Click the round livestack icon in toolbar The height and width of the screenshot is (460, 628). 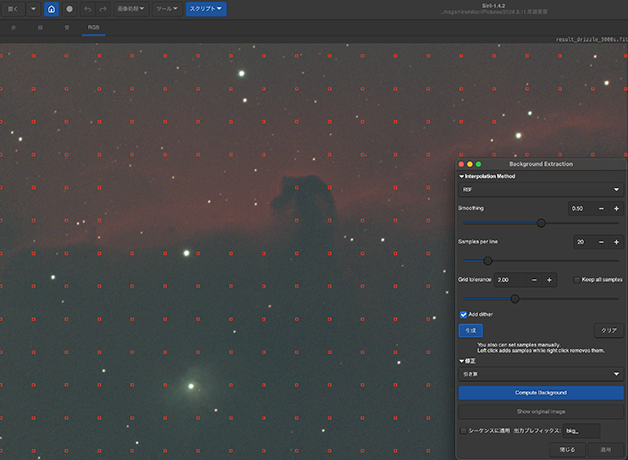tap(69, 9)
